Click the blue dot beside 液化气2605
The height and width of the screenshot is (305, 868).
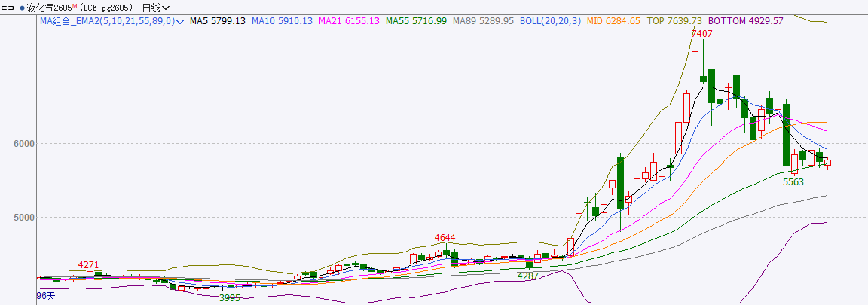[x=22, y=8]
